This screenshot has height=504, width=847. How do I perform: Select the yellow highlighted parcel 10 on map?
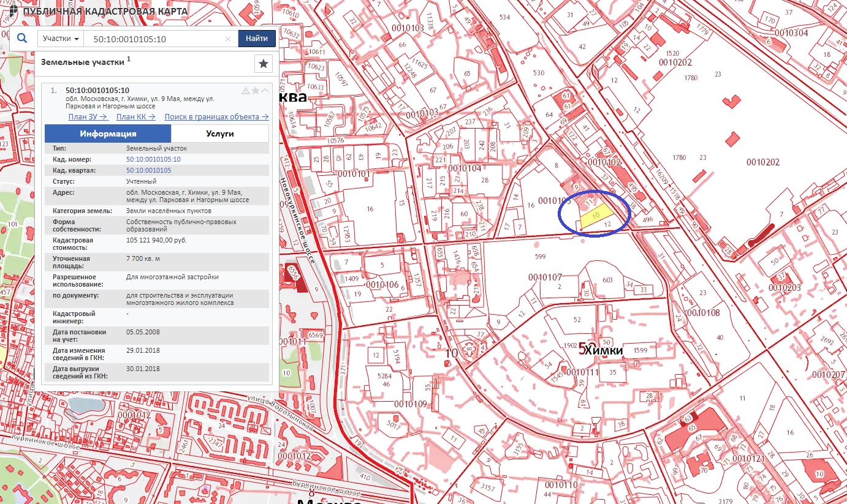click(x=595, y=216)
